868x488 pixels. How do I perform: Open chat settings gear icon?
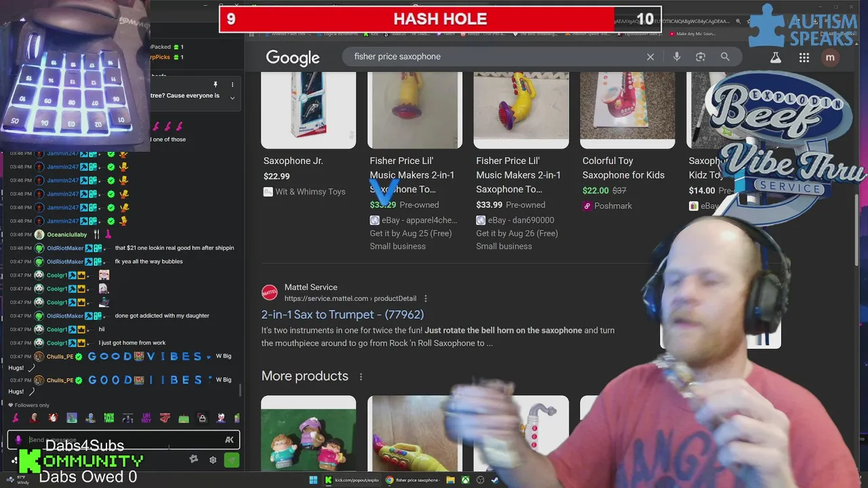pos(213,460)
